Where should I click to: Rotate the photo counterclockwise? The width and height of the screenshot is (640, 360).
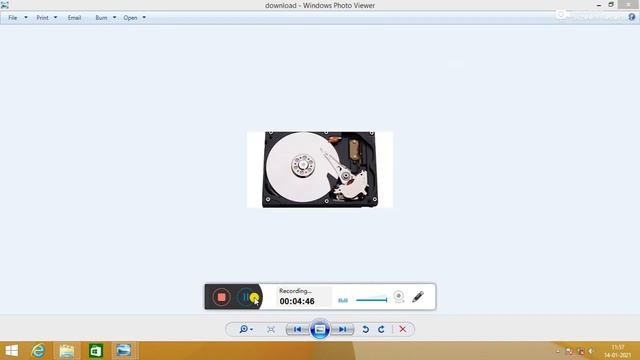tap(365, 329)
